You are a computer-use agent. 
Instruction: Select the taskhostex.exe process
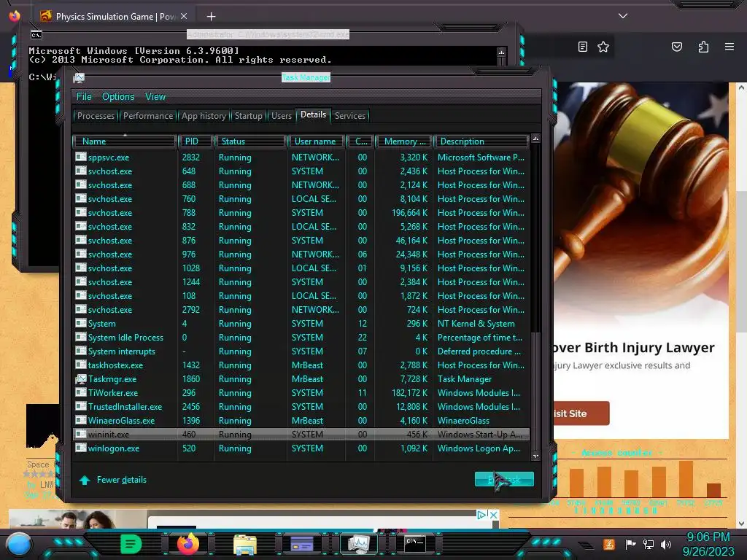[301, 365]
